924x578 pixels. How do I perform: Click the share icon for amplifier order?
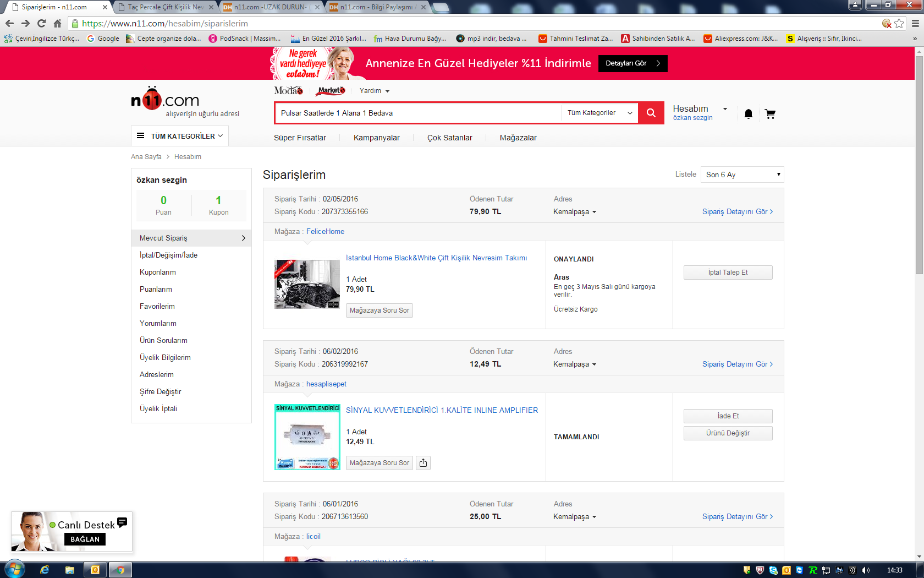point(423,463)
